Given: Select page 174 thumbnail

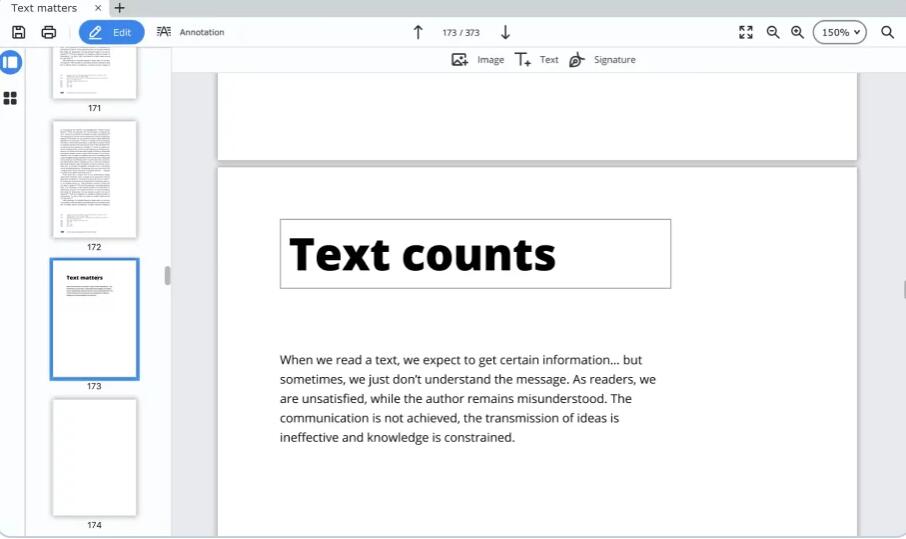Looking at the screenshot, I should [x=95, y=458].
